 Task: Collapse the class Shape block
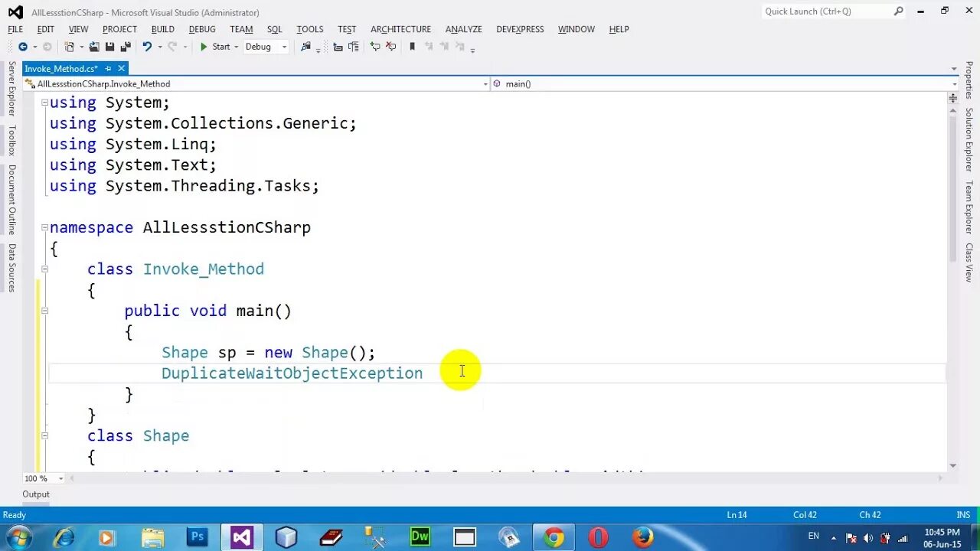(x=44, y=435)
